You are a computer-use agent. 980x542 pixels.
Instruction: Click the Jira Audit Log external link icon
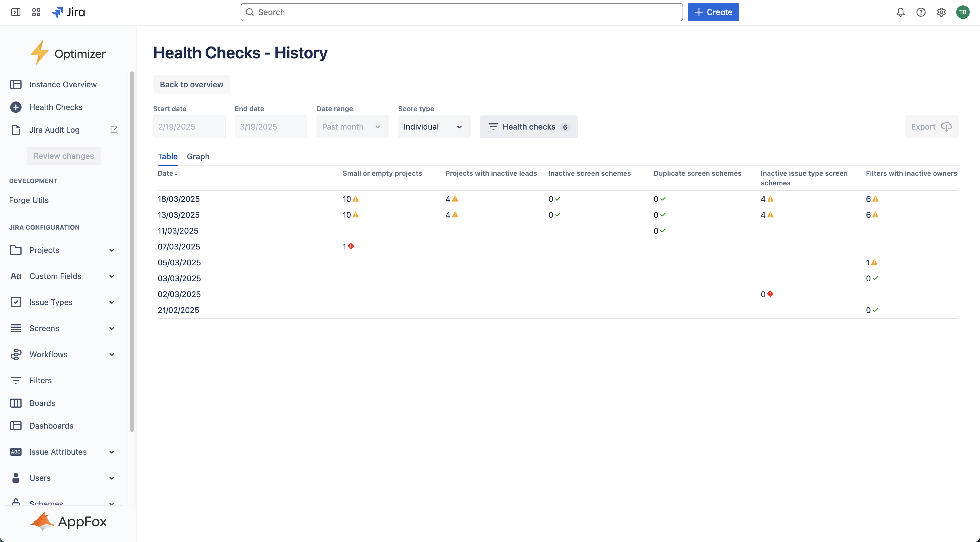point(114,130)
